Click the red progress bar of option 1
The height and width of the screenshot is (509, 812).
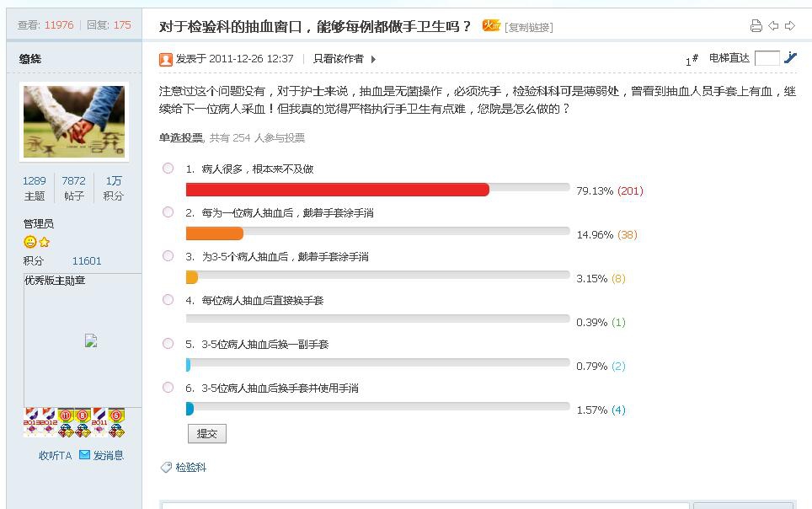(x=337, y=190)
